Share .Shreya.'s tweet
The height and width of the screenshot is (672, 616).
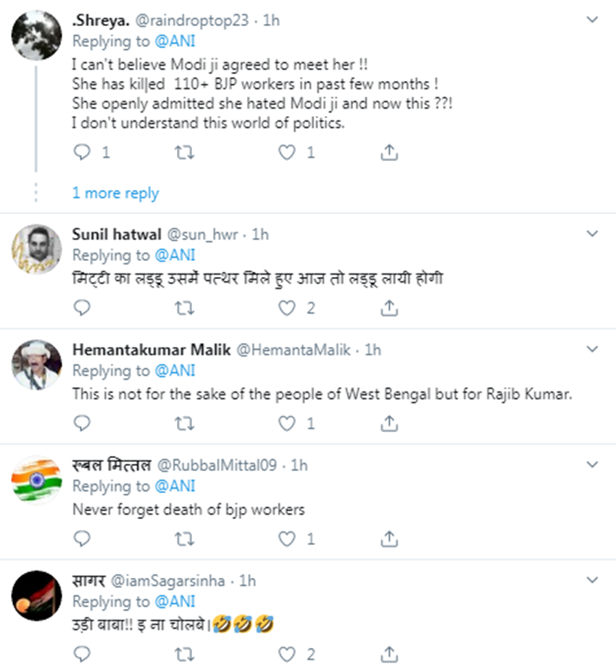coord(389,152)
